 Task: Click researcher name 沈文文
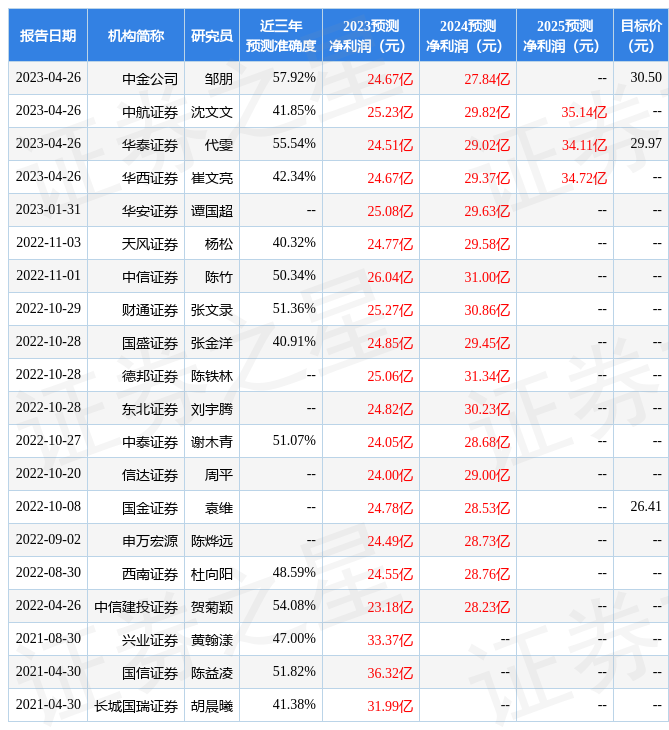coord(212,112)
